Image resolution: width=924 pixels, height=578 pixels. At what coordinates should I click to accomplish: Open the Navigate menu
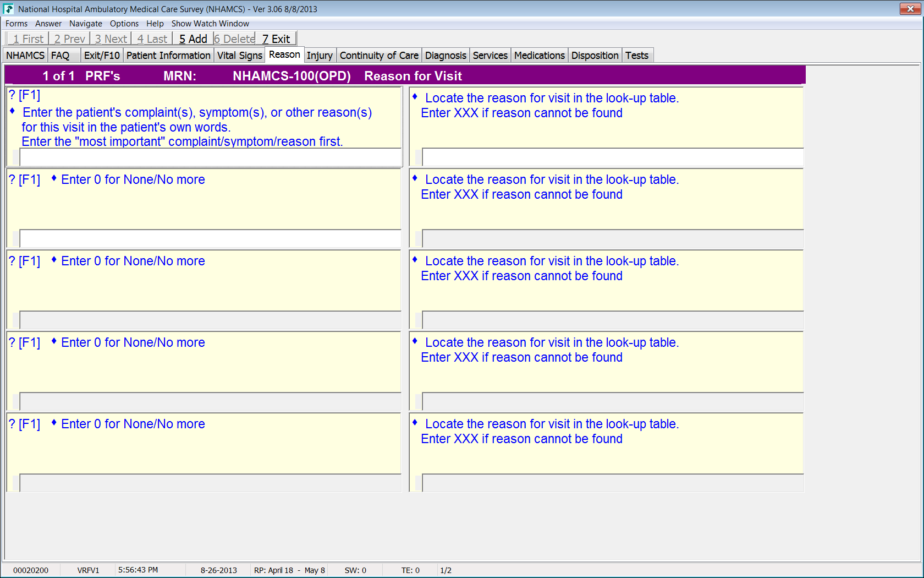[86, 24]
